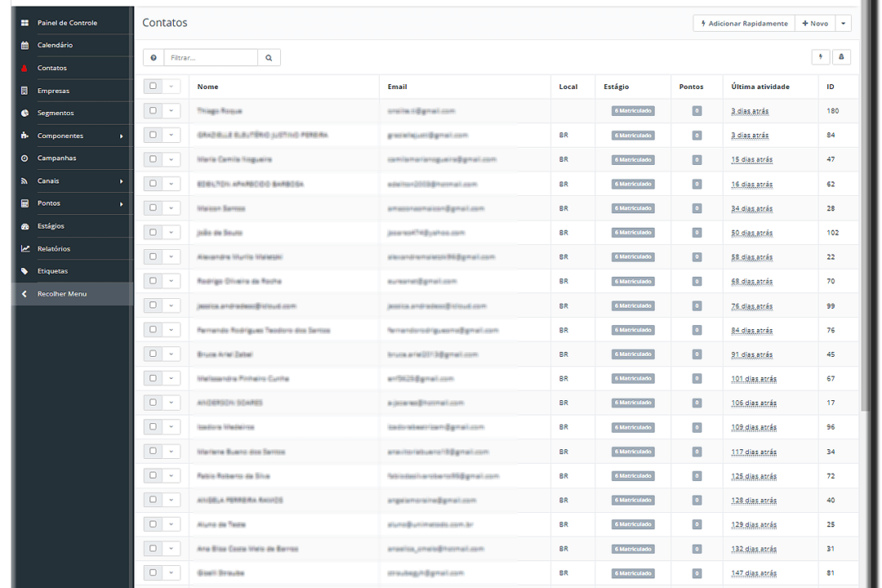882x588 pixels.
Task: Click the anonymous user icon above table
Action: pos(841,57)
